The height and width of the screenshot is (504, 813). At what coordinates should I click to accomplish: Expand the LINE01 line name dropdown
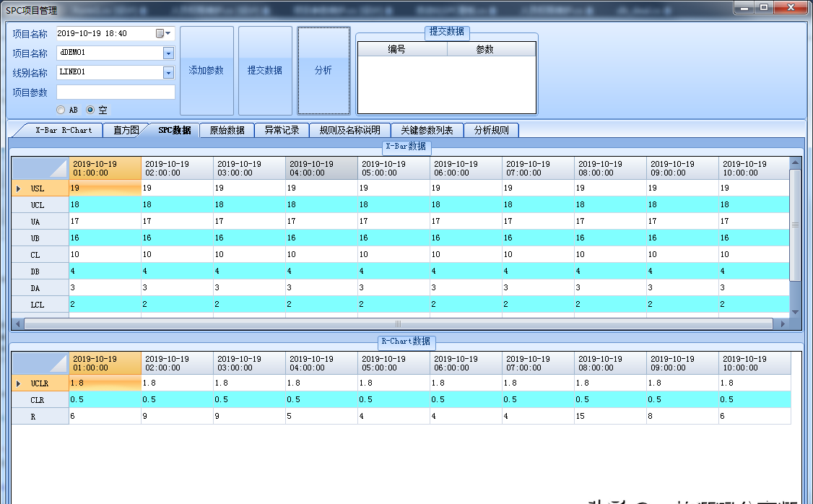coord(168,73)
